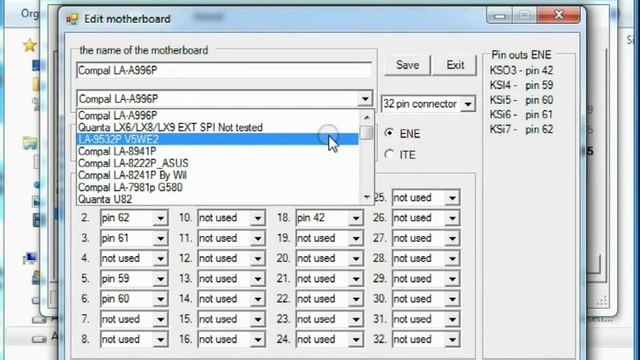Click KSi6 - pin 61 pinout text

521,115
